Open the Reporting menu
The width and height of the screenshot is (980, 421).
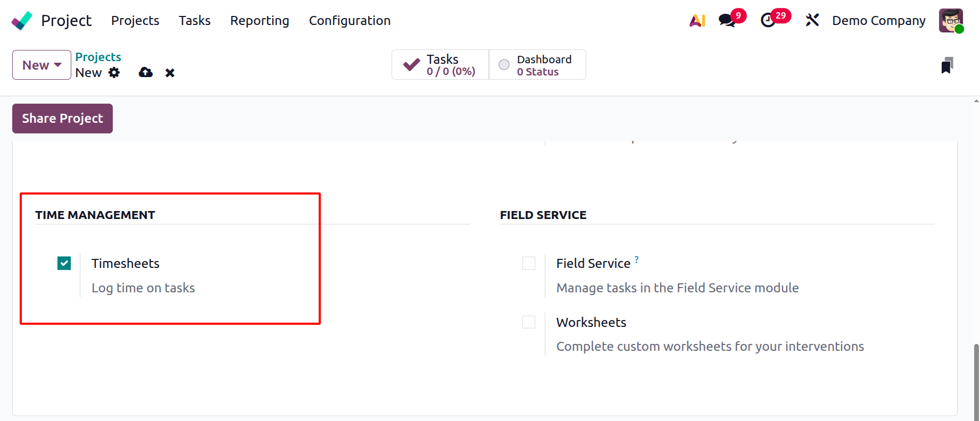point(260,21)
